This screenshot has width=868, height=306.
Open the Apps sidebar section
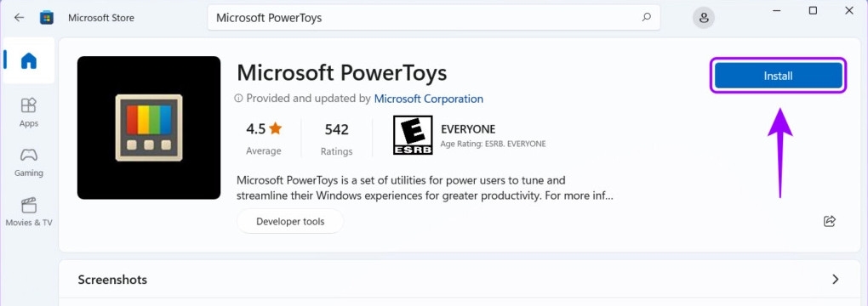29,112
